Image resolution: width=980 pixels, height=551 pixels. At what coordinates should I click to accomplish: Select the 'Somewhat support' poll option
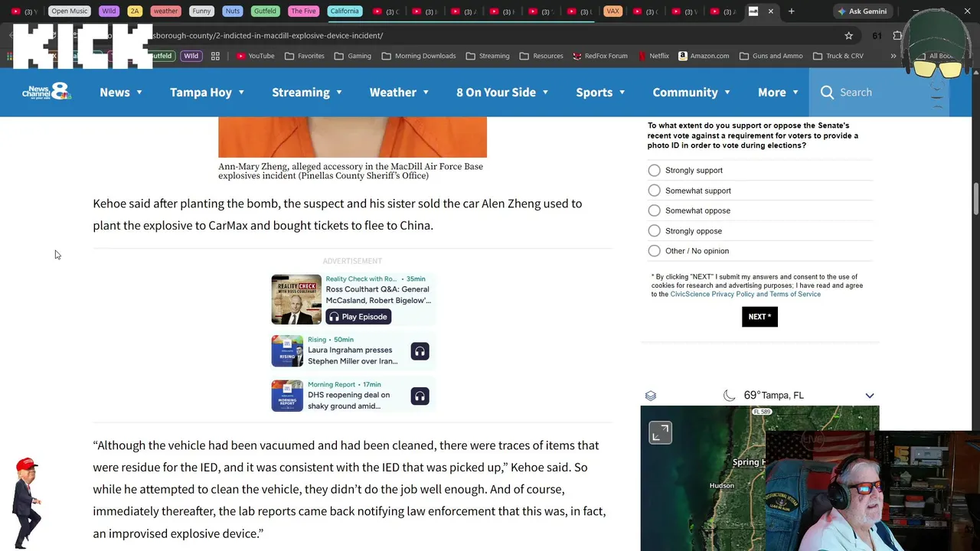tap(654, 190)
